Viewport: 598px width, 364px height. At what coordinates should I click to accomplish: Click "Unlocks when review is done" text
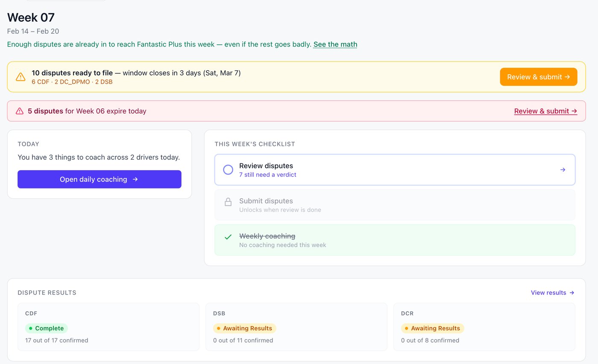280,210
